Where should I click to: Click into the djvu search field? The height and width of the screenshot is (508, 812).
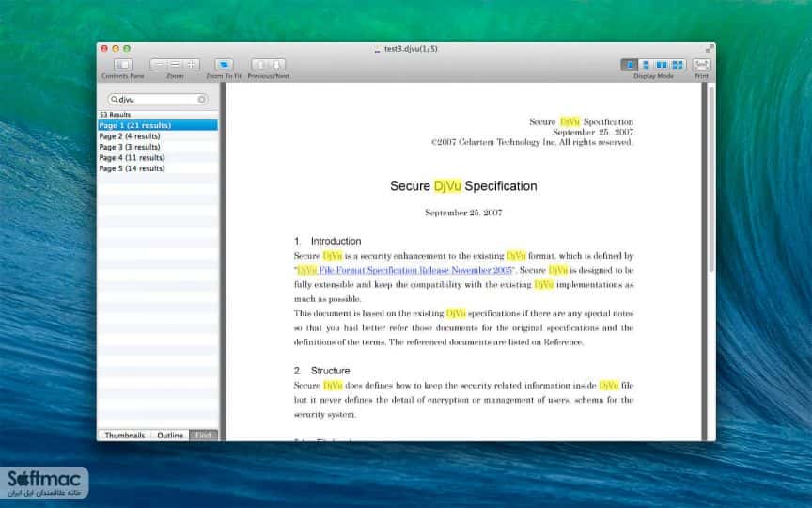tap(158, 99)
